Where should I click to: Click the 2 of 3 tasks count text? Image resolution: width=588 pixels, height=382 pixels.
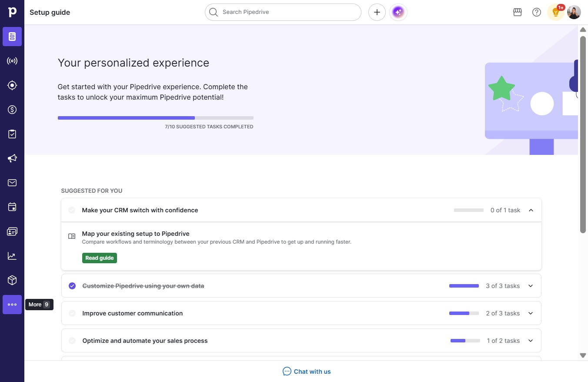503,313
